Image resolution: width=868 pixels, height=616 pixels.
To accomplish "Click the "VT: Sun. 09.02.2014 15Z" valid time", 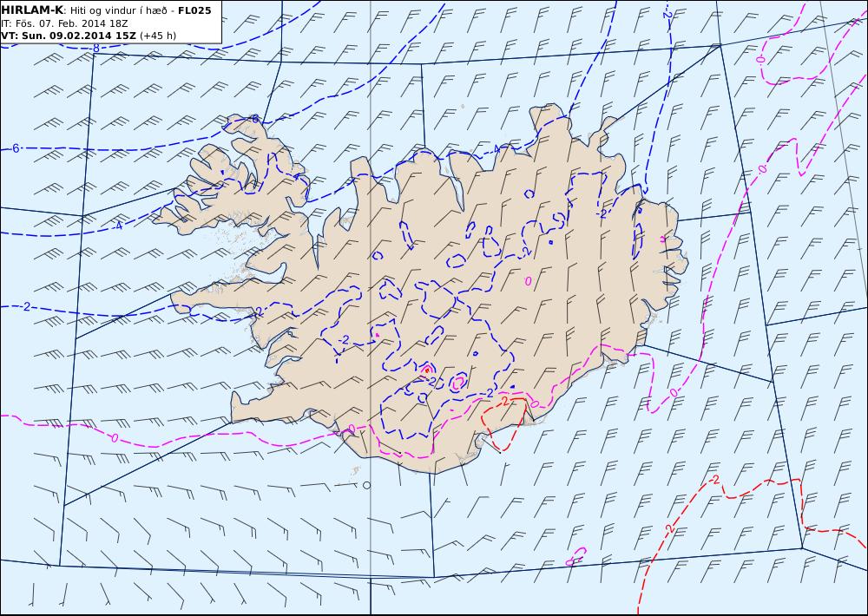I will click(69, 36).
